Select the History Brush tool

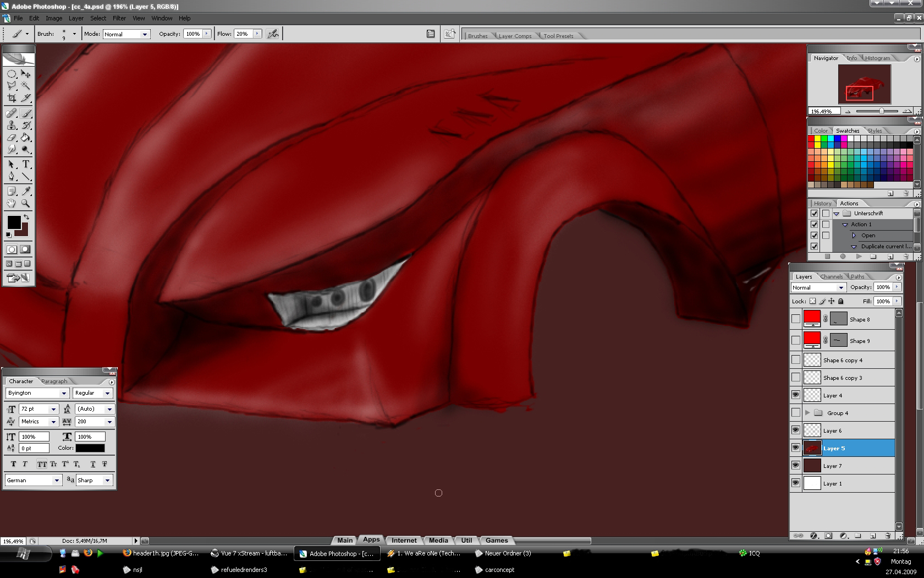click(25, 126)
